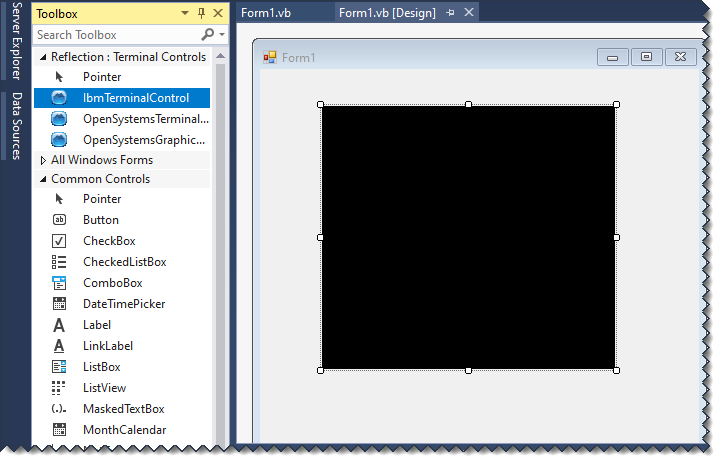Image resolution: width=721 pixels, height=464 pixels.
Task: Close the Form1.vb [Design] tab
Action: pyautogui.click(x=469, y=12)
